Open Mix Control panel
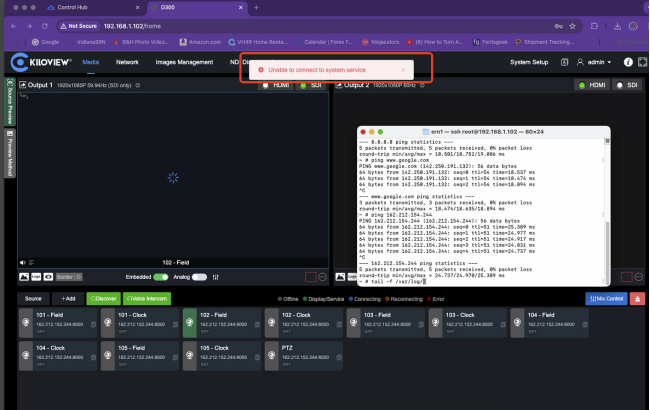Image resolution: width=650 pixels, height=410 pixels. (606, 298)
